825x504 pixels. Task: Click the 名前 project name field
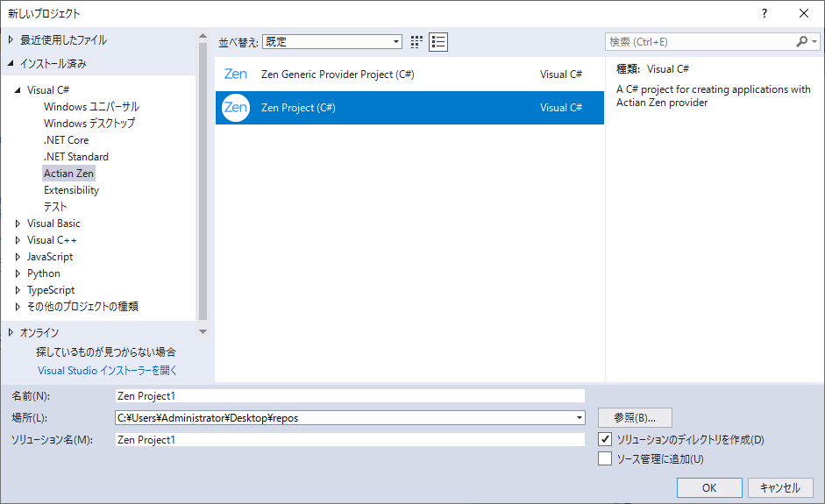coord(349,396)
